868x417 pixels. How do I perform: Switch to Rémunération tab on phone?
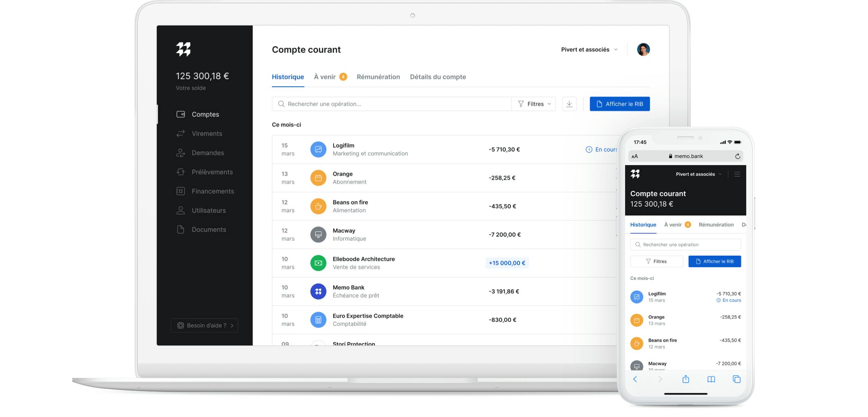716,224
